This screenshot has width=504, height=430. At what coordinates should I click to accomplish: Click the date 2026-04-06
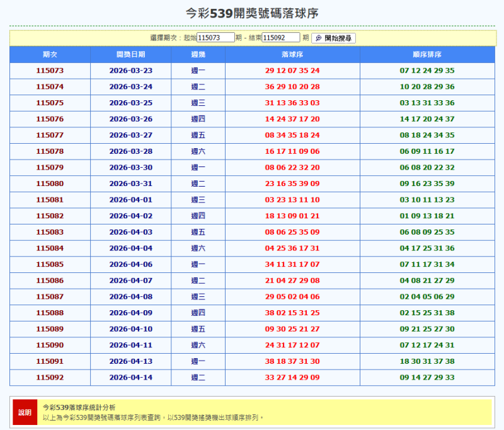(x=131, y=264)
